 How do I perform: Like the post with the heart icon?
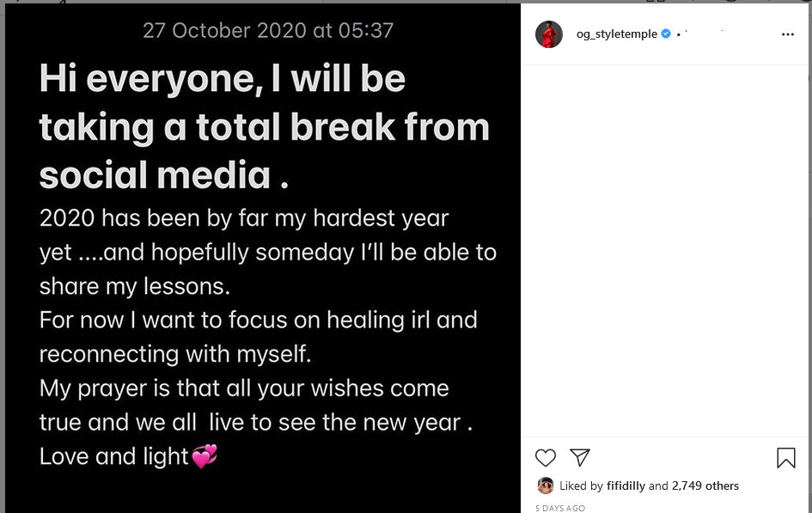[x=546, y=458]
